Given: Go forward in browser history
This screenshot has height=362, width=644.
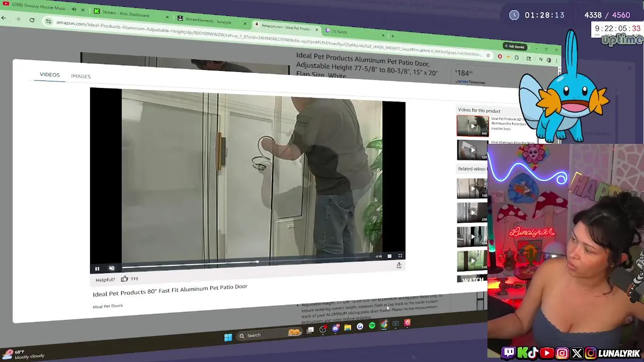Looking at the screenshot, I should click(x=18, y=19).
